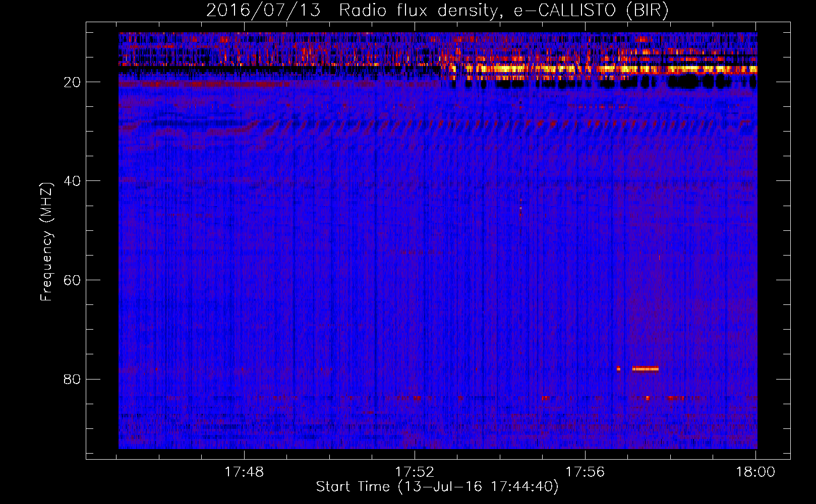
Task: Click the 18:00 time tick label
Action: [755, 472]
